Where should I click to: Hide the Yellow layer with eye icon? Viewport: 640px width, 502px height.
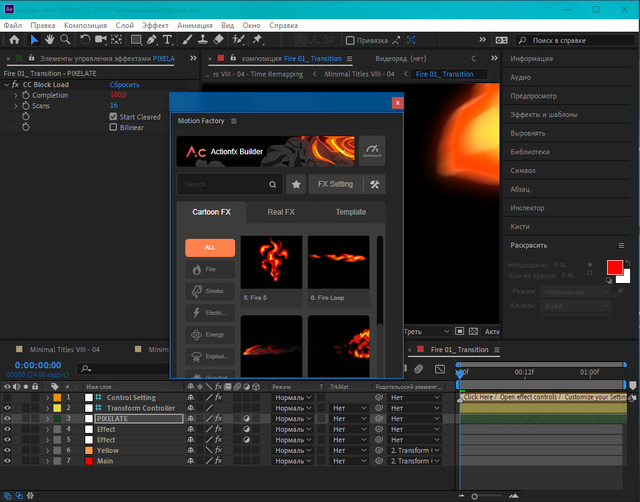(7, 451)
